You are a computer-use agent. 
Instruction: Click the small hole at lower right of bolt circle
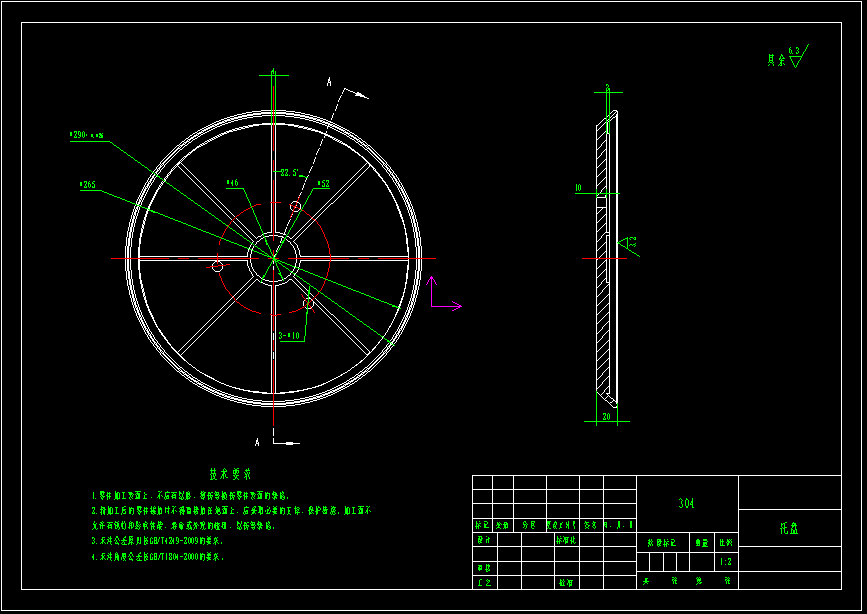pyautogui.click(x=309, y=303)
